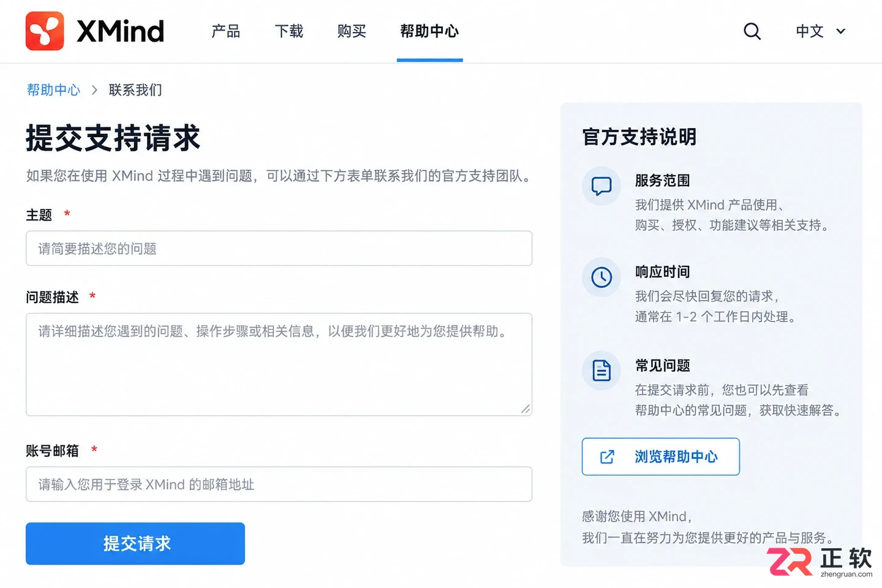Open the 浏览帮助中心 button
This screenshot has width=882, height=588.
click(x=661, y=456)
